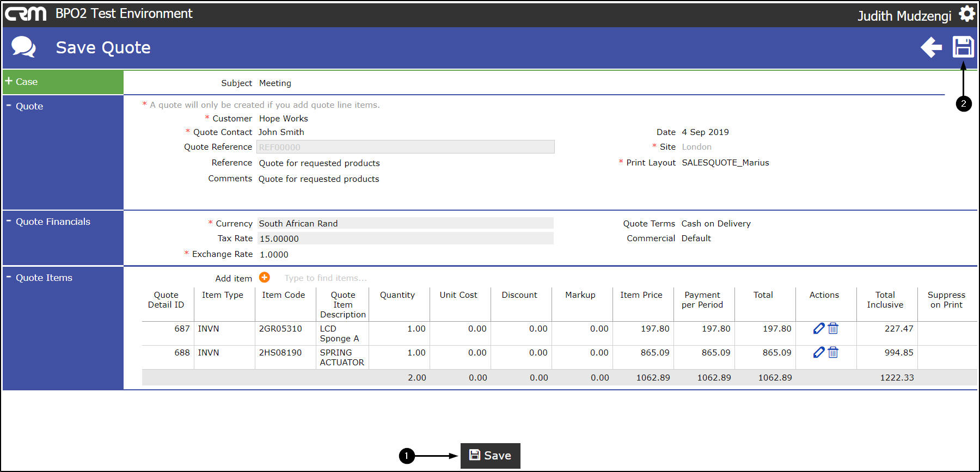Screen dimensions: 980x472
Task: Delete quote item 688 with trash icon
Action: 833,352
